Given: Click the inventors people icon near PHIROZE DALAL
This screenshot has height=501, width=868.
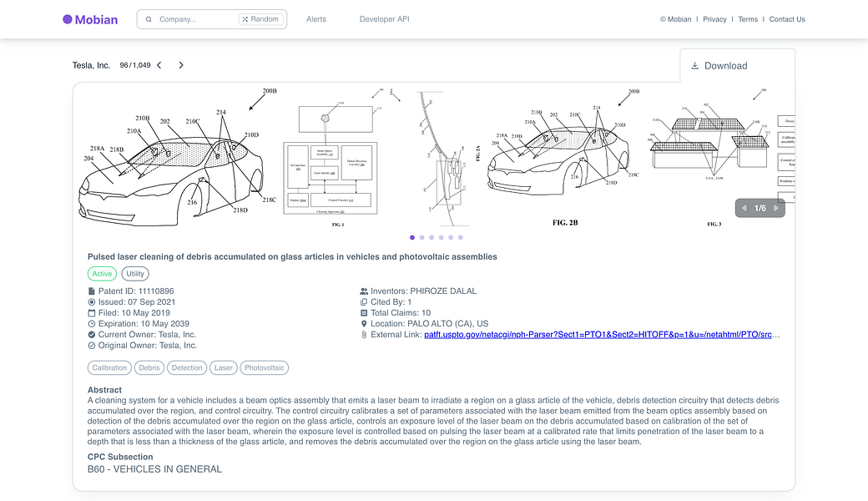Looking at the screenshot, I should click(x=363, y=291).
